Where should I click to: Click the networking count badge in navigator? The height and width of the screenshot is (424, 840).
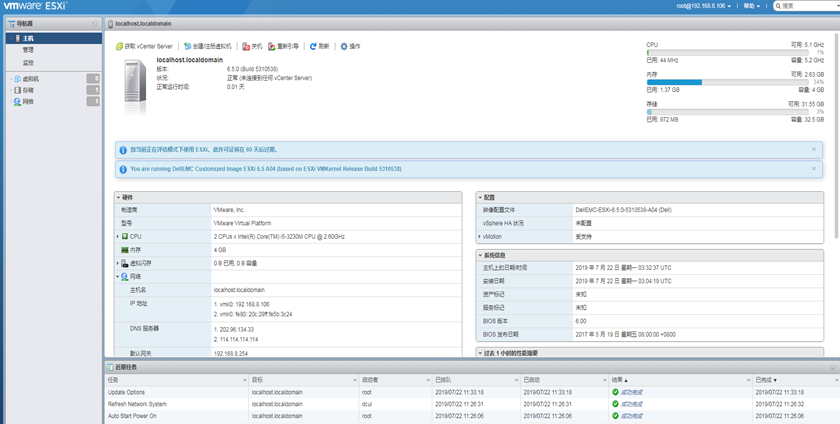(93, 101)
